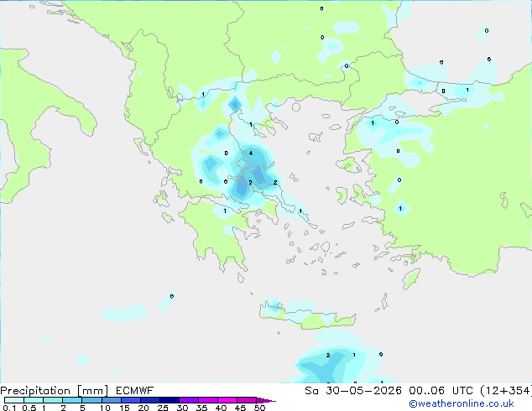Click the '20' legend scale label
The width and height of the screenshot is (532, 411).
(143, 408)
